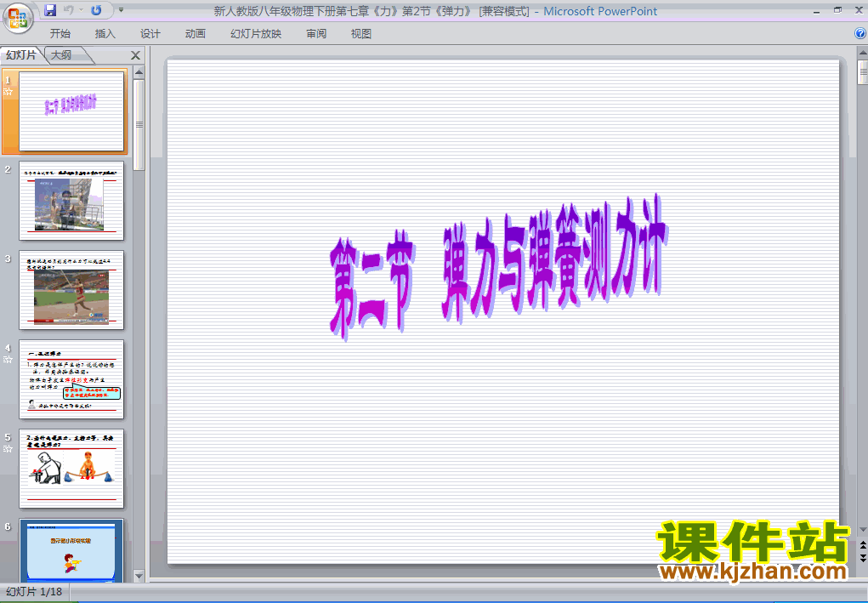Screen dimensions: 868x603
Task: Open the 开始 ribbon tab
Action: click(x=60, y=34)
